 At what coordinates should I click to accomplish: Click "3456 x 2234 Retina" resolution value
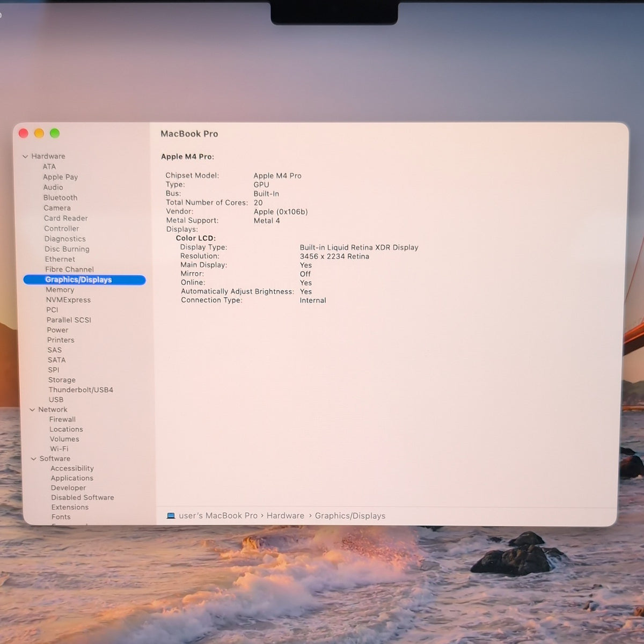click(x=334, y=257)
